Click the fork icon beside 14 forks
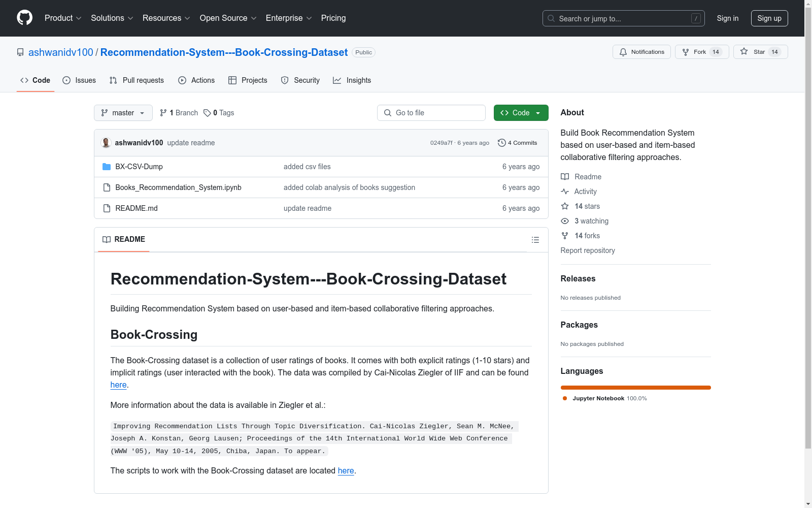Viewport: 812px width, 508px height. coord(565,236)
